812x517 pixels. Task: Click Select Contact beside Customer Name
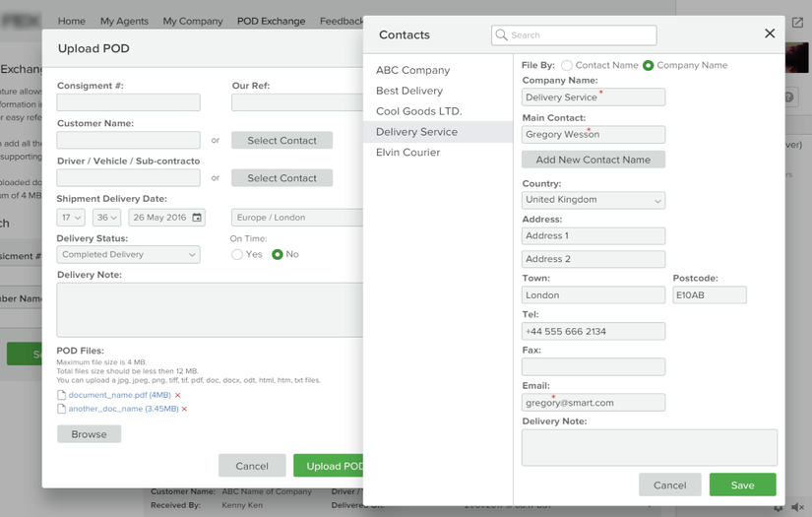point(282,141)
